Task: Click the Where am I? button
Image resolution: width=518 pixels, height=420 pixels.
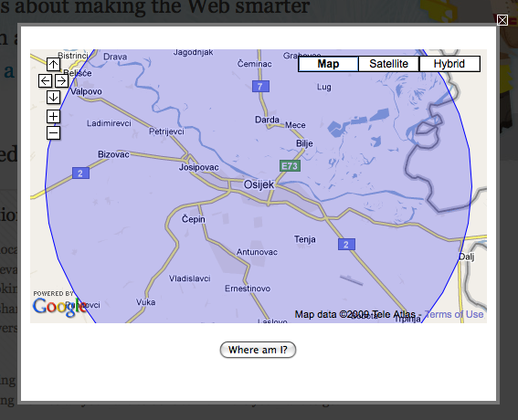Action: tap(258, 350)
